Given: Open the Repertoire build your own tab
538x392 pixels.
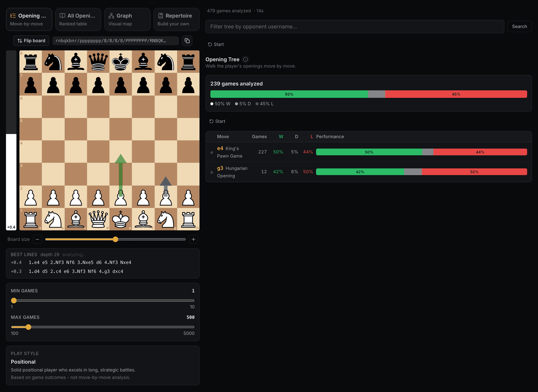Looking at the screenshot, I should [176, 19].
